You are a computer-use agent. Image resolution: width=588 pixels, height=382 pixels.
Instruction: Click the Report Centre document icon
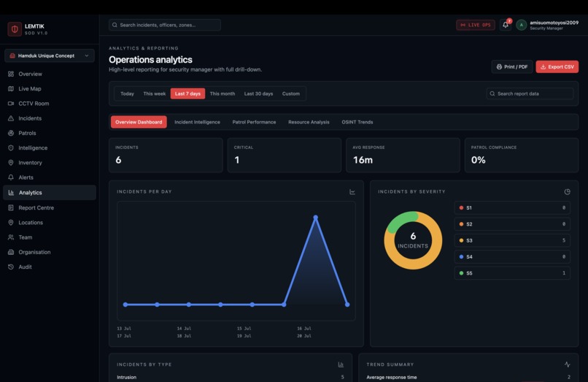[11, 207]
